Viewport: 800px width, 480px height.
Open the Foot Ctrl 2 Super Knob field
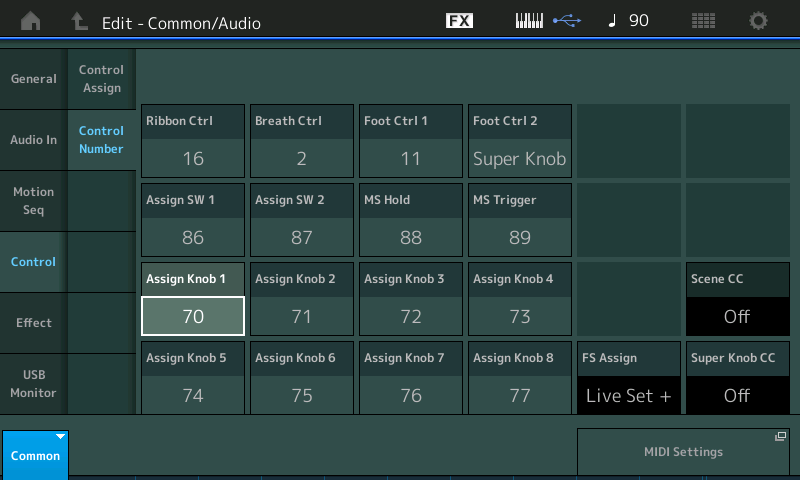[x=519, y=158]
